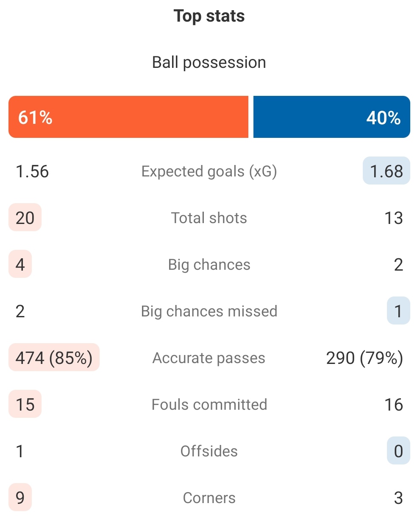Tap the 1.56 xG value
Image resolution: width=420 pixels, height=523 pixels.
click(32, 171)
